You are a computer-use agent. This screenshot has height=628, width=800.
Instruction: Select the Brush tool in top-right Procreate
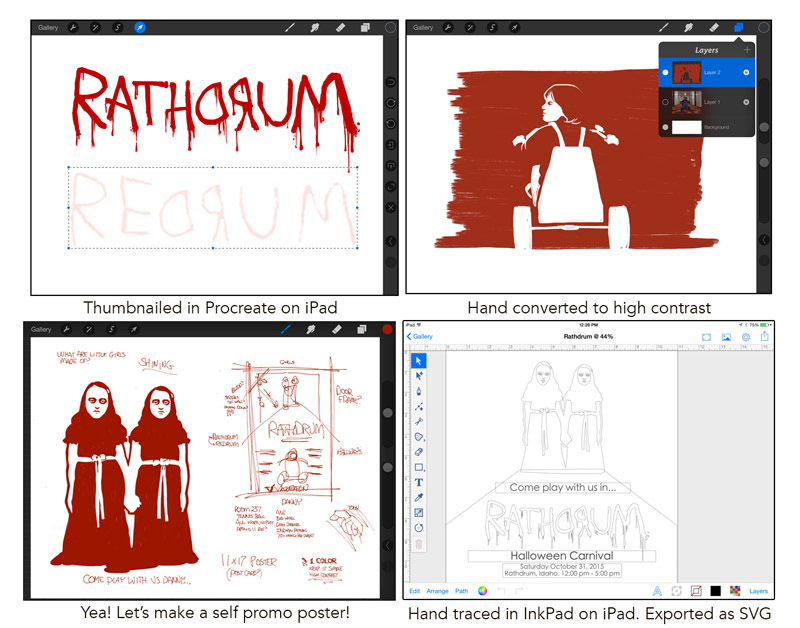[x=664, y=28]
